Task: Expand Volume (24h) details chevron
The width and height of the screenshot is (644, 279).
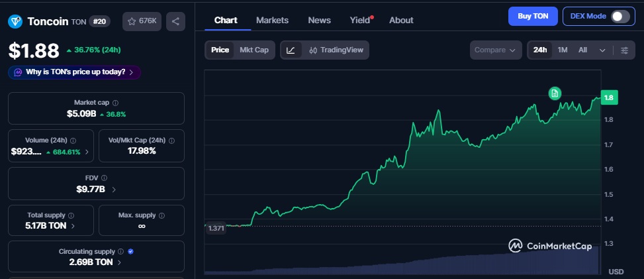Action: tap(87, 152)
